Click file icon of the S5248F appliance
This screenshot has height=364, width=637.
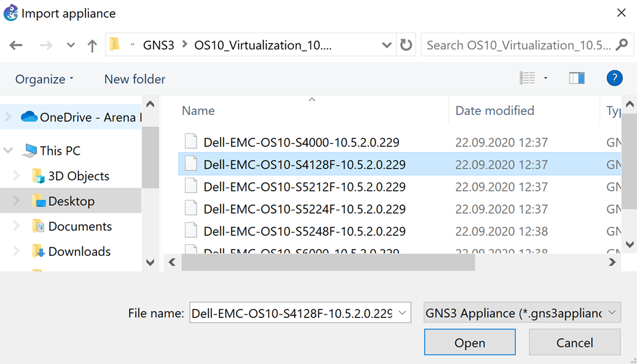[191, 230]
